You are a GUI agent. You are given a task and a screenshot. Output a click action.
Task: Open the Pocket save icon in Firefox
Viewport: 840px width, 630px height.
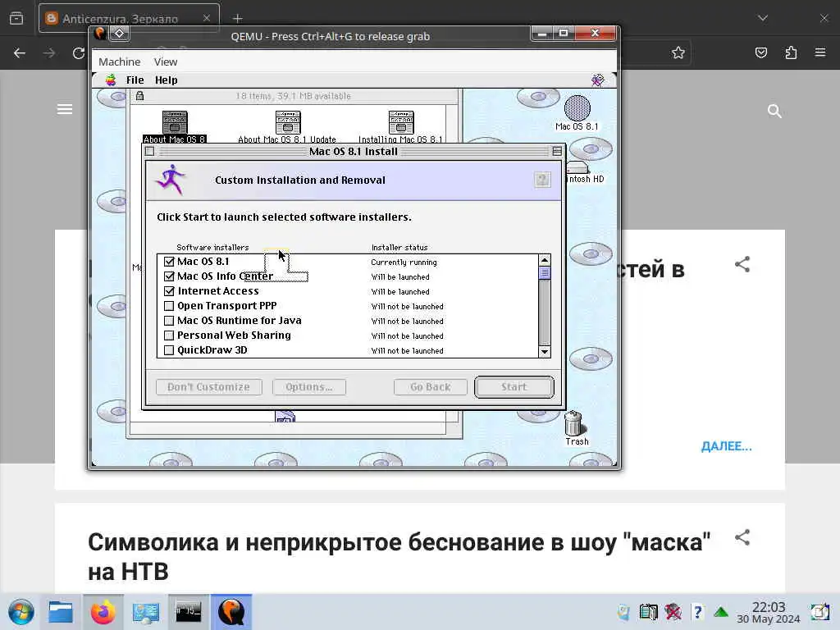click(x=760, y=52)
